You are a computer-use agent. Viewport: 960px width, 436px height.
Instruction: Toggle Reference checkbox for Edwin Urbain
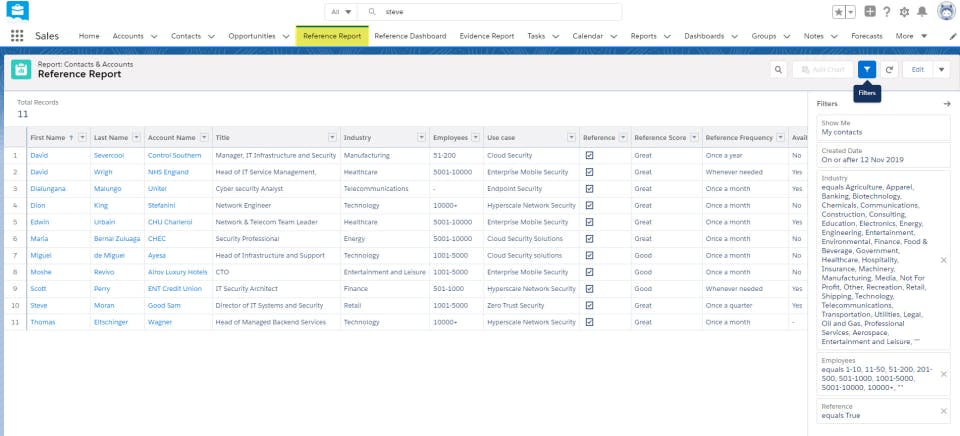(590, 222)
